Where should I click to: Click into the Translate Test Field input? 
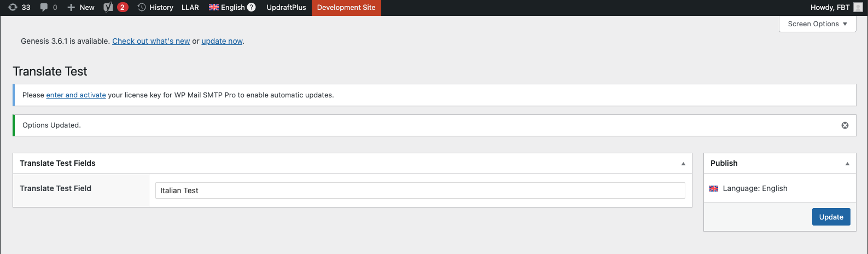420,190
